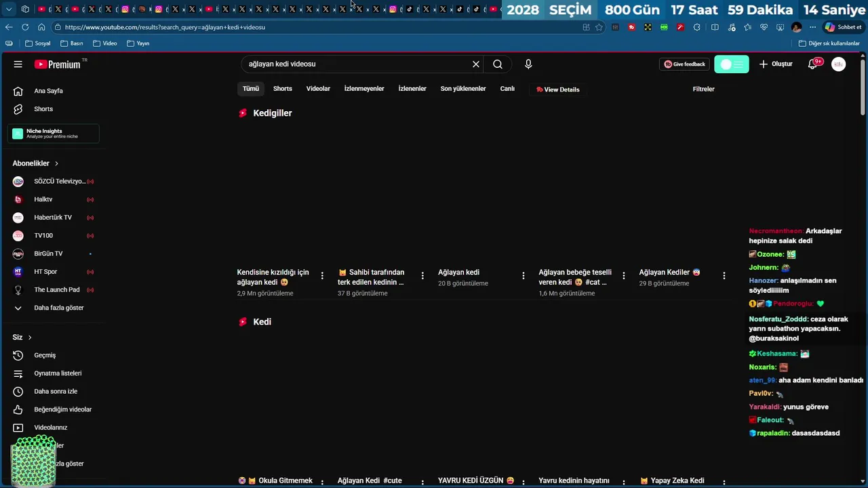The width and height of the screenshot is (868, 488).
Task: Open Basın bookmarks folder
Action: tap(72, 43)
